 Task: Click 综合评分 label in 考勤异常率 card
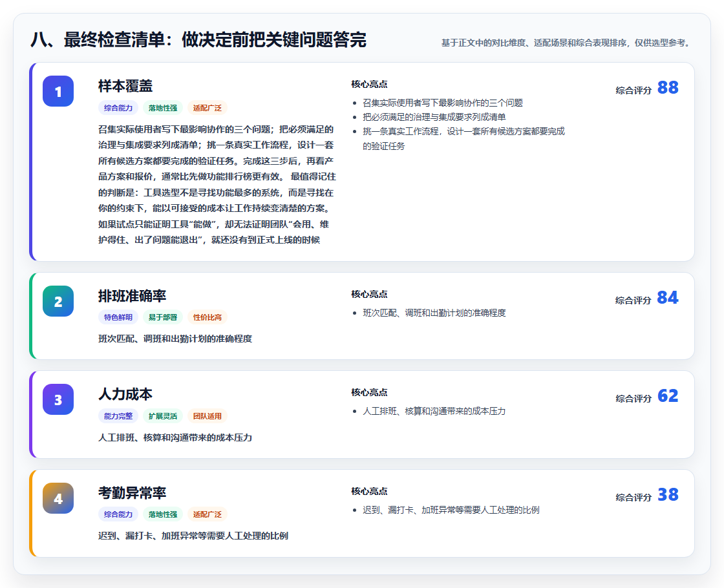[633, 498]
